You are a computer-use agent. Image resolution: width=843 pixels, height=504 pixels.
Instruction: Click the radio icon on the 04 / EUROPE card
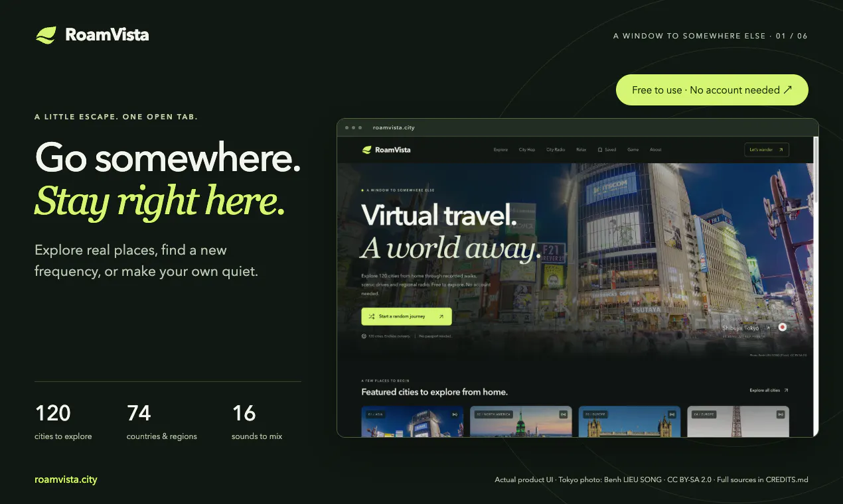[x=781, y=414]
